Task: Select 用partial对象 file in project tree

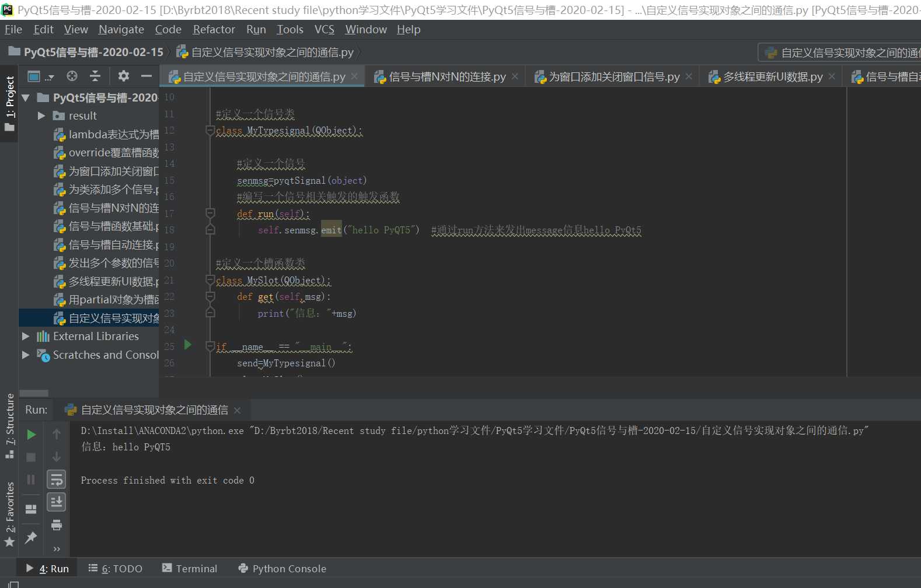Action: (106, 300)
